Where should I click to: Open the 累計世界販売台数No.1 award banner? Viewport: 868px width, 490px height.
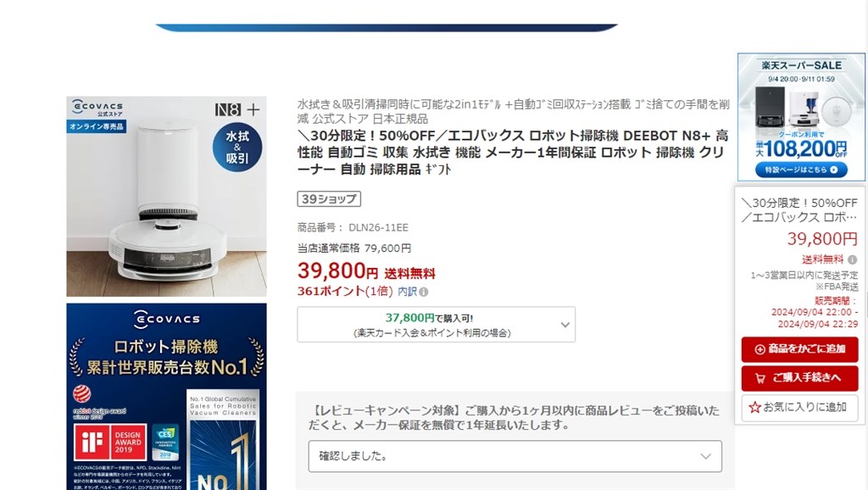coord(167,397)
